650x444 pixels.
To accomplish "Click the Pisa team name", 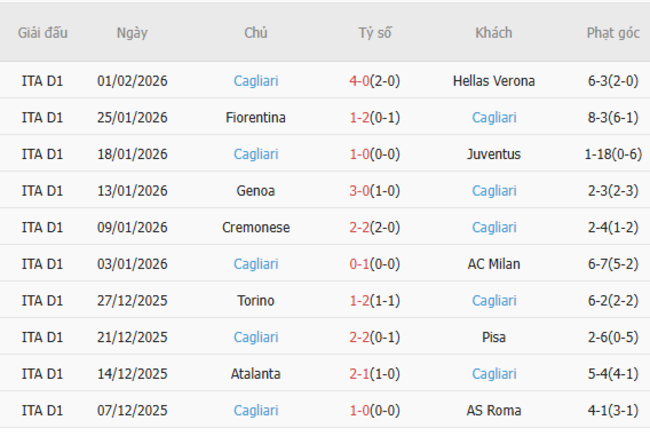I will tap(494, 337).
